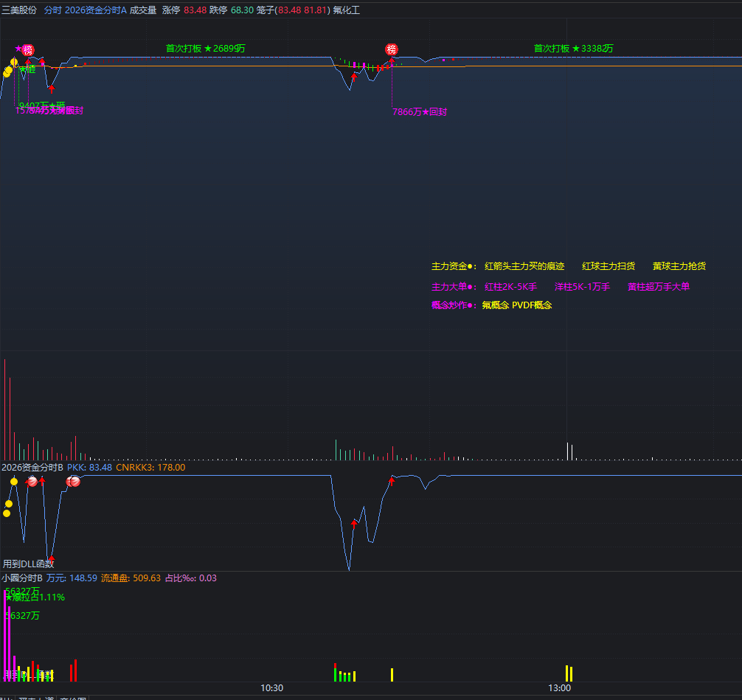
Task: Click the red arrow where 资金分时B line recovers before noon
Action: (392, 482)
